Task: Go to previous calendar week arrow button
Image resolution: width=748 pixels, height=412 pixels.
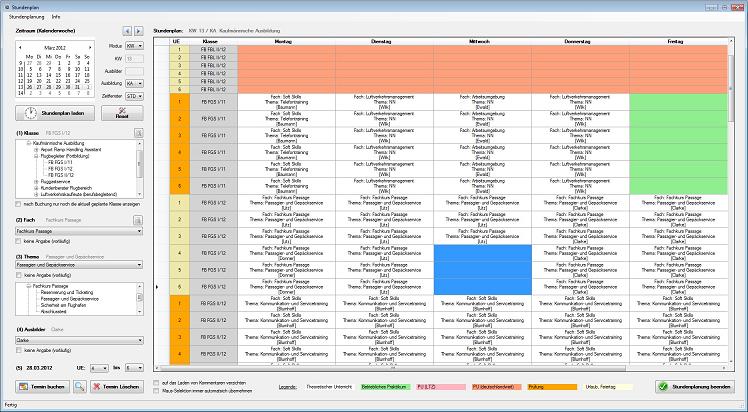Action: point(127,31)
